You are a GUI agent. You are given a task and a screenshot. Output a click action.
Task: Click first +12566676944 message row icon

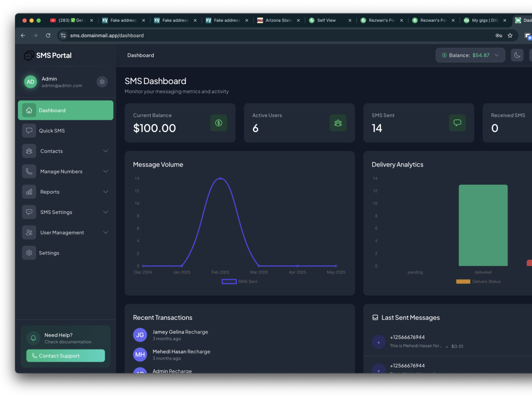379,342
